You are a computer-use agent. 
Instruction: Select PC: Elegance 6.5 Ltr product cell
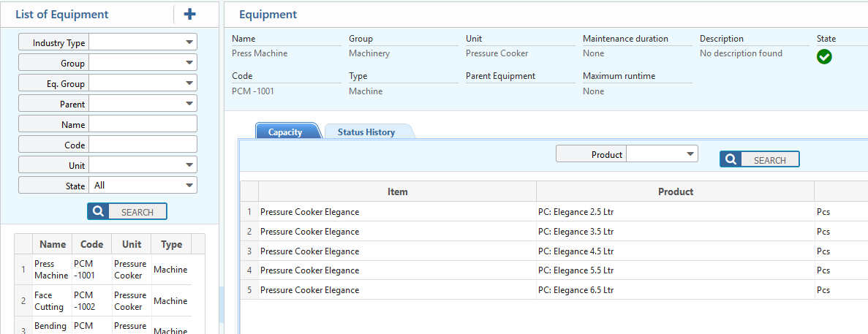coord(676,289)
